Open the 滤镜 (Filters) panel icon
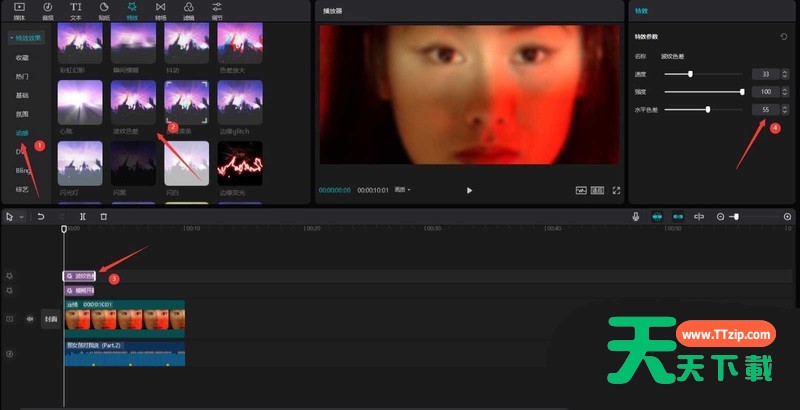 [x=189, y=9]
